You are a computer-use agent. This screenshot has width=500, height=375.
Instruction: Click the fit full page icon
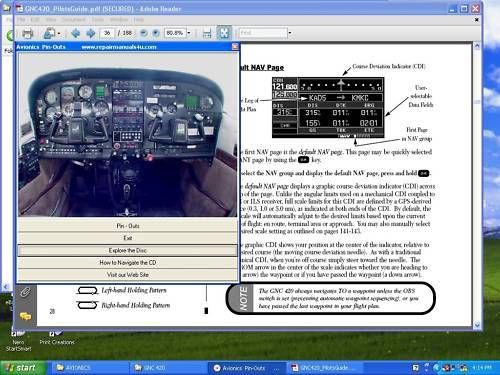[224, 33]
